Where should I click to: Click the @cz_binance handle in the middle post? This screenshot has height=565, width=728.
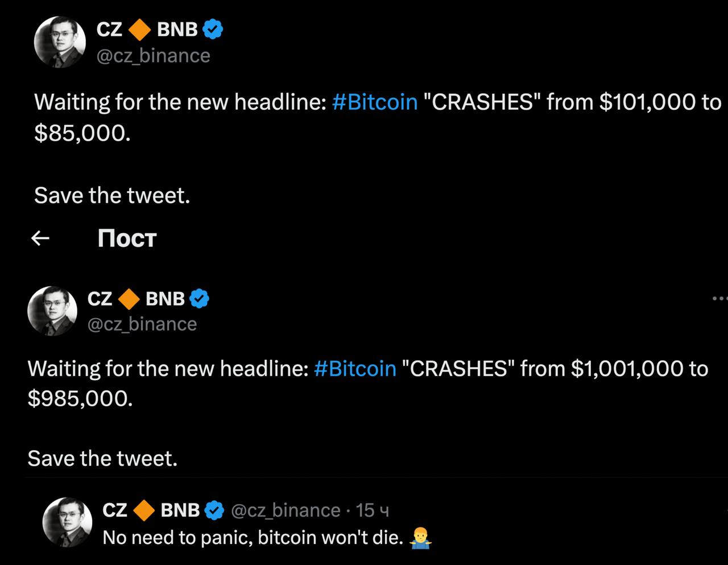pos(142,324)
